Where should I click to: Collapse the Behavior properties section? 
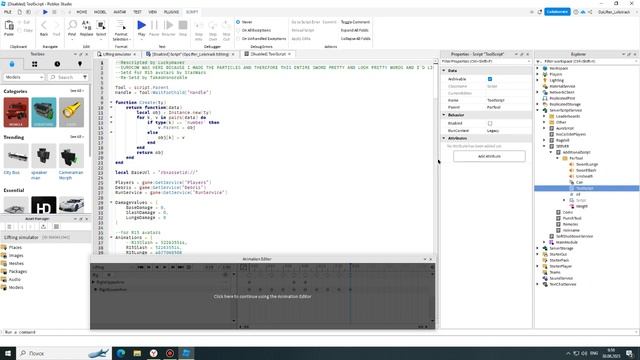pyautogui.click(x=444, y=115)
